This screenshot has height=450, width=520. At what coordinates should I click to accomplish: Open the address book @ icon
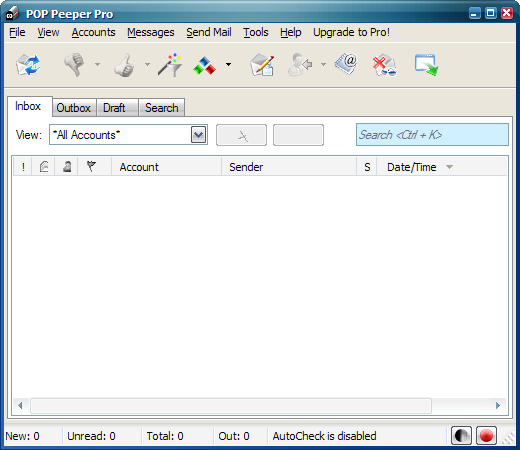(x=346, y=64)
